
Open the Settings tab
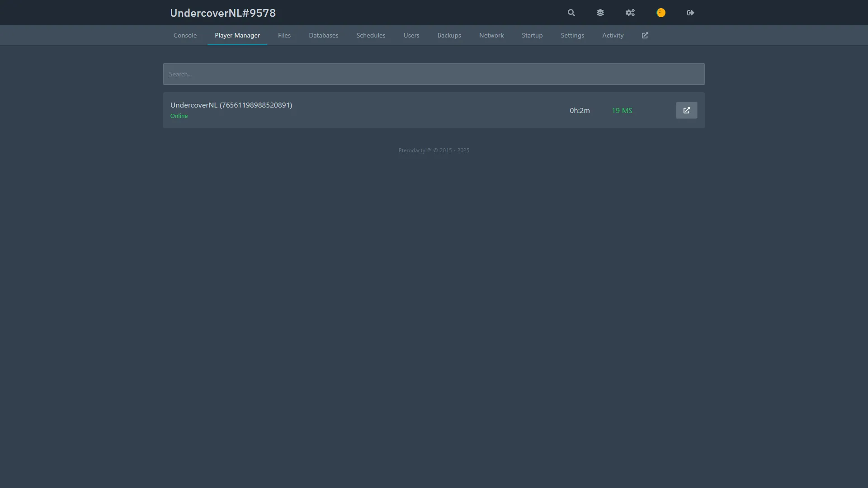[572, 35]
